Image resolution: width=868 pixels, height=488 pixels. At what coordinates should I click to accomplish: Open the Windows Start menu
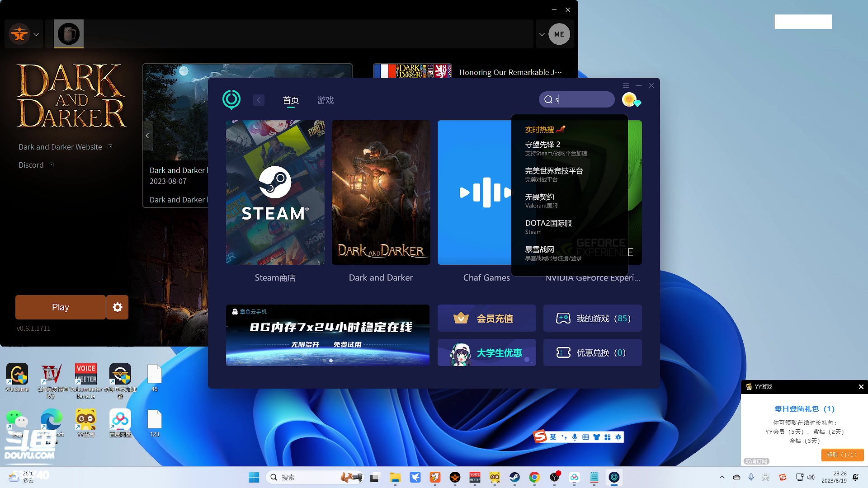(254, 477)
